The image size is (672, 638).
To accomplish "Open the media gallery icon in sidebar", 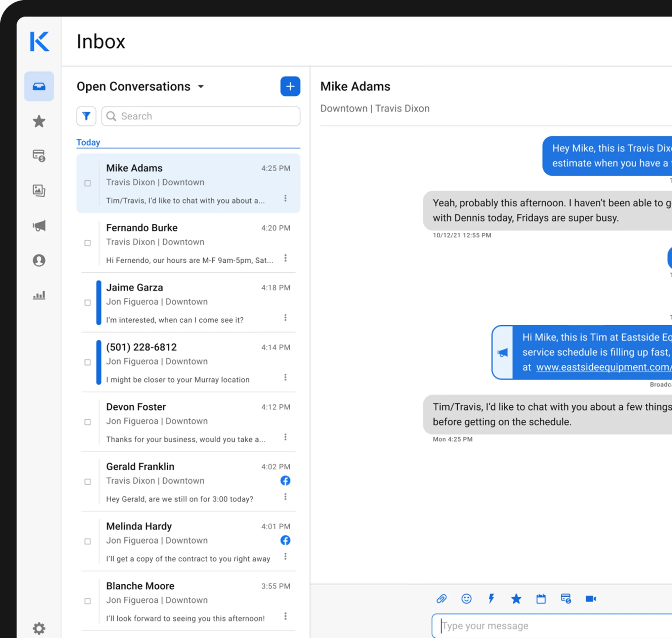I will [x=39, y=191].
